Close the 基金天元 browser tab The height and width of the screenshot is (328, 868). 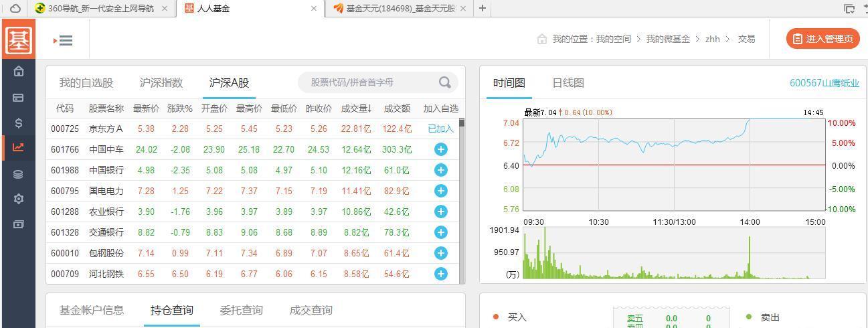coord(463,8)
